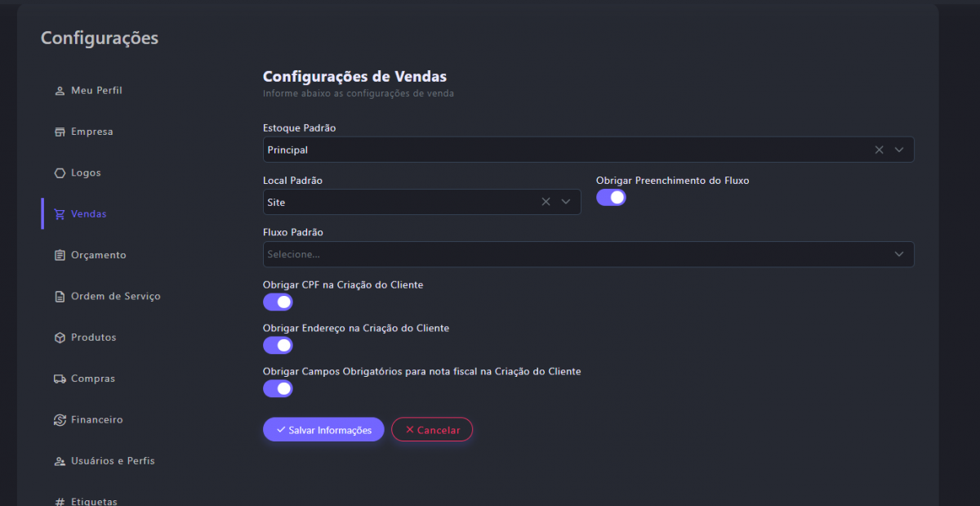Image resolution: width=980 pixels, height=506 pixels.
Task: Disable Obrigar Preenchimento do Fluxo switch
Action: [611, 197]
